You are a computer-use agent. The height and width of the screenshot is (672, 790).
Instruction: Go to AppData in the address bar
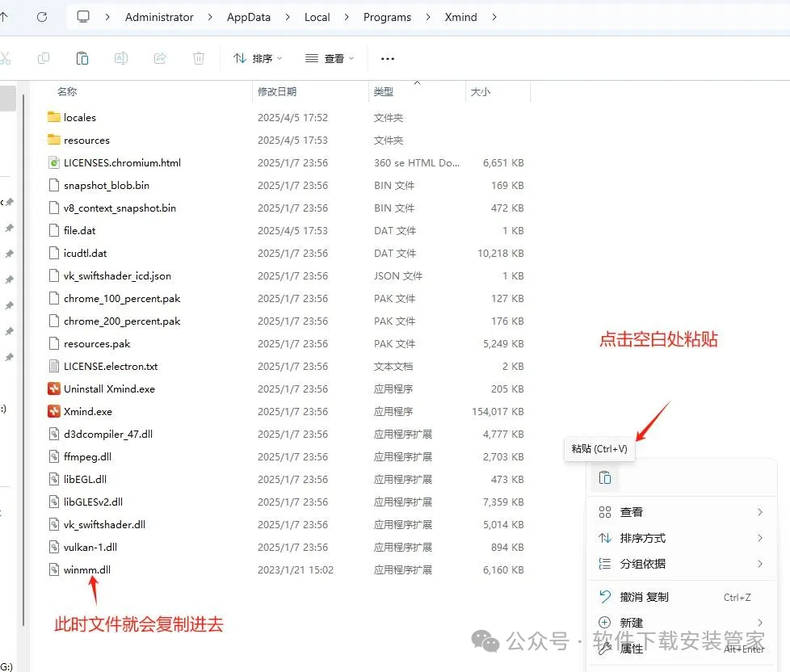(248, 17)
